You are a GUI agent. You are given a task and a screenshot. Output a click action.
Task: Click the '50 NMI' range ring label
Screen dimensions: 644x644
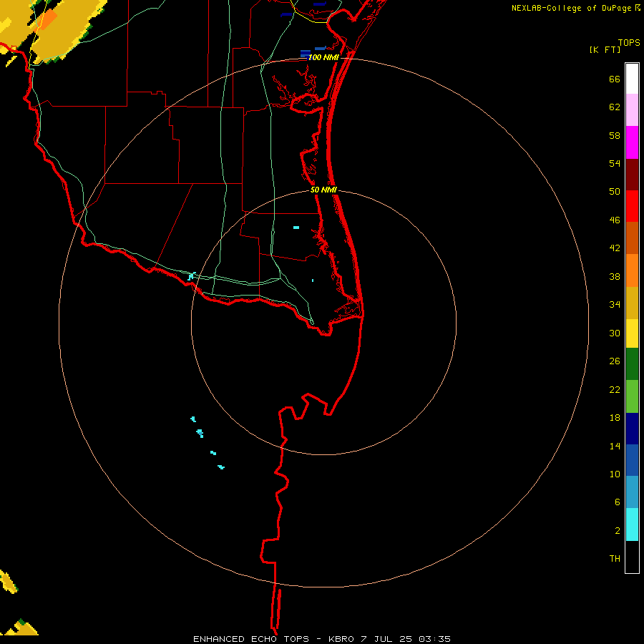click(x=323, y=190)
